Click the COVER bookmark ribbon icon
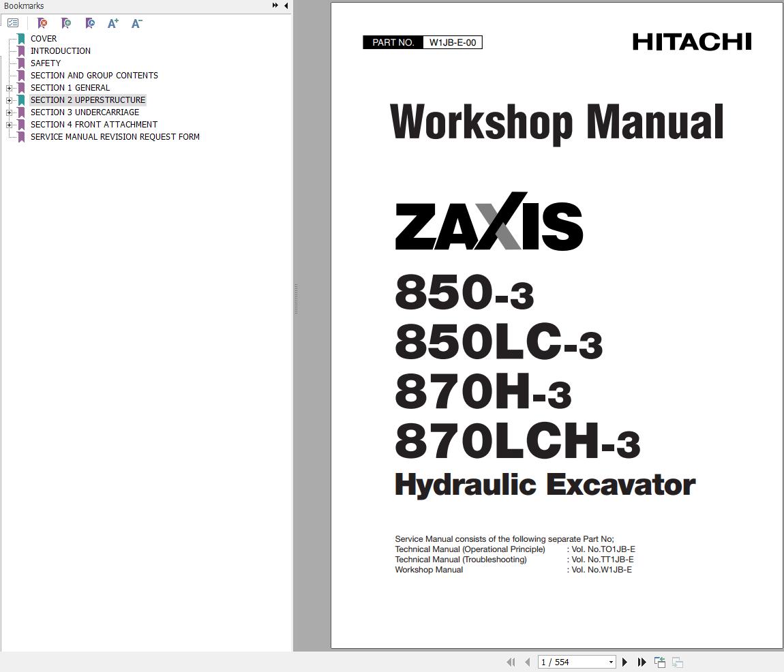 click(x=22, y=38)
